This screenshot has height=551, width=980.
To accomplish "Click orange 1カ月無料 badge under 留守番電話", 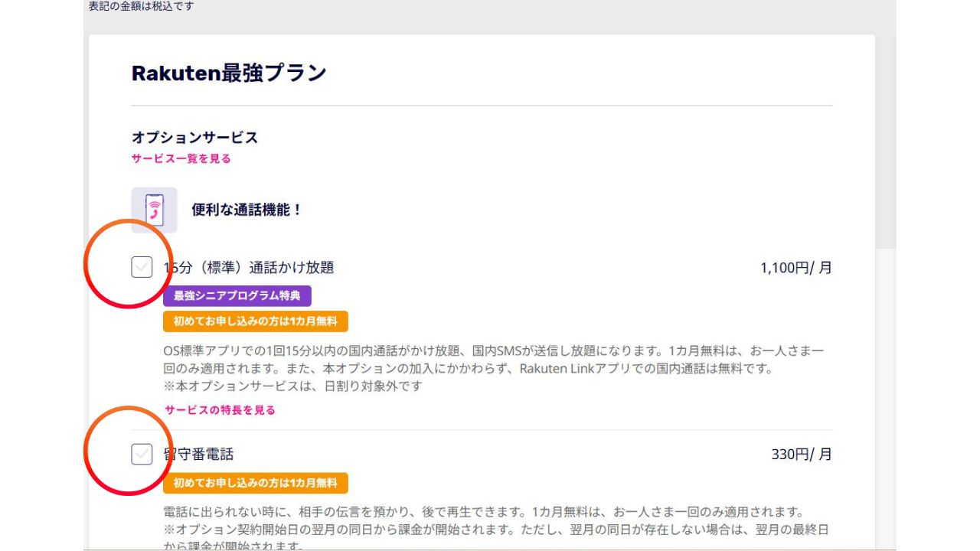I will click(x=255, y=483).
